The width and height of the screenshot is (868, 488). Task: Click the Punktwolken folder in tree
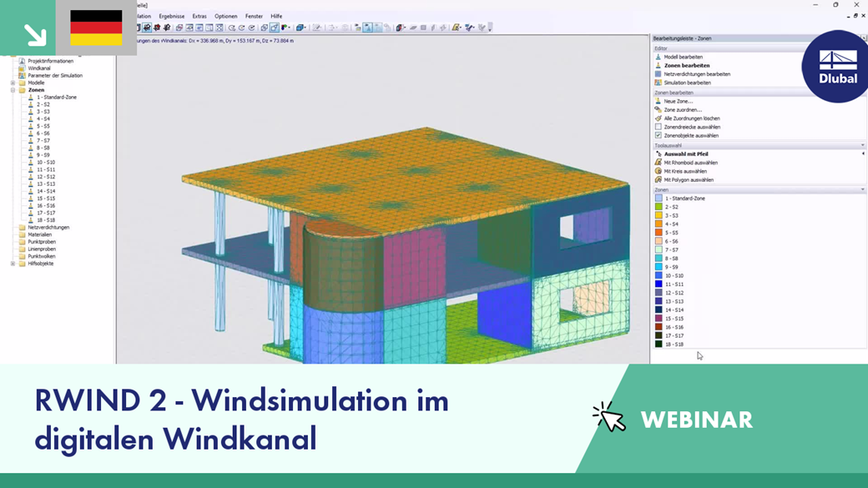pos(42,256)
